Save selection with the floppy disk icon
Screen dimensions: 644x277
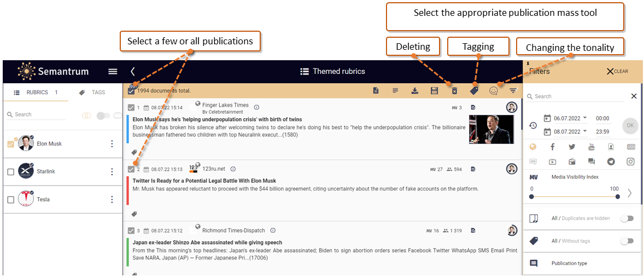pos(434,91)
